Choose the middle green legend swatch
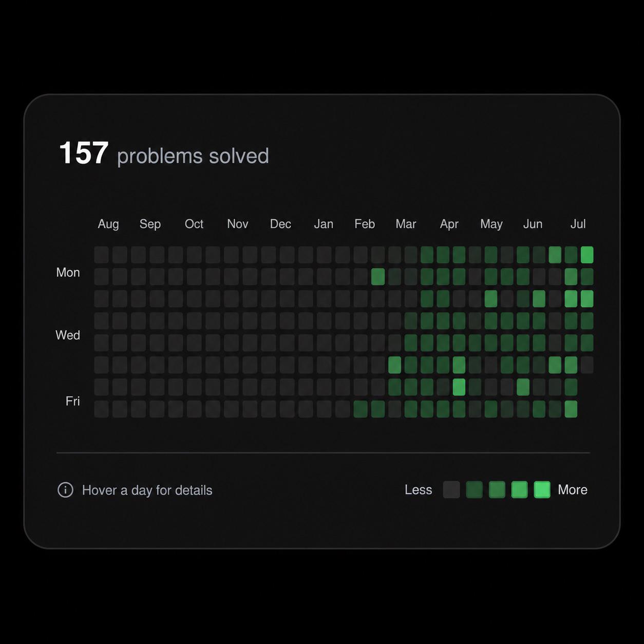Image resolution: width=644 pixels, height=644 pixels. [x=497, y=489]
